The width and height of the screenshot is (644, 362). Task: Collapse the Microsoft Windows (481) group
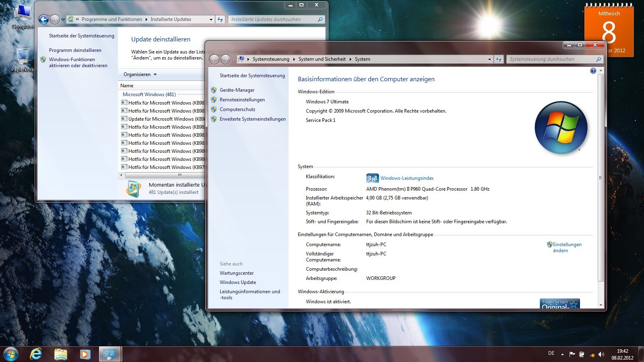coord(149,95)
